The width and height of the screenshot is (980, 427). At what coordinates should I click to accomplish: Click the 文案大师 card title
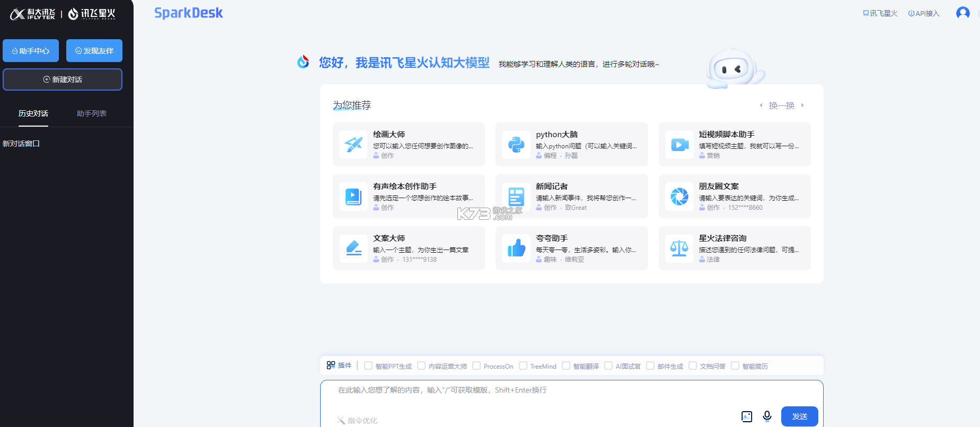[x=389, y=238]
